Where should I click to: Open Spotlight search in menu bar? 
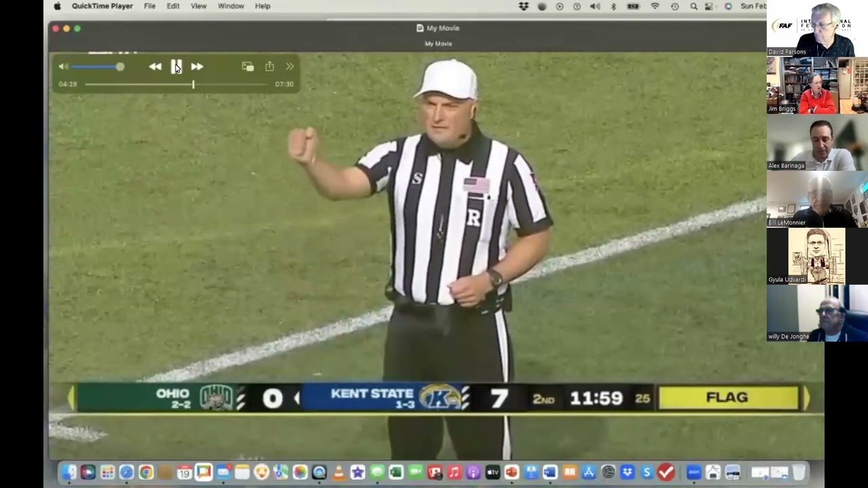[694, 6]
